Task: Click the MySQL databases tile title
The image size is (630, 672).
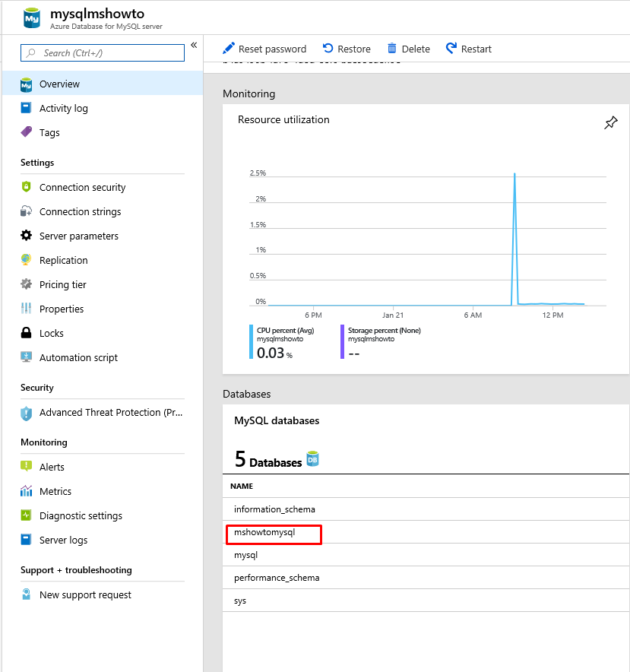Action: pyautogui.click(x=277, y=421)
